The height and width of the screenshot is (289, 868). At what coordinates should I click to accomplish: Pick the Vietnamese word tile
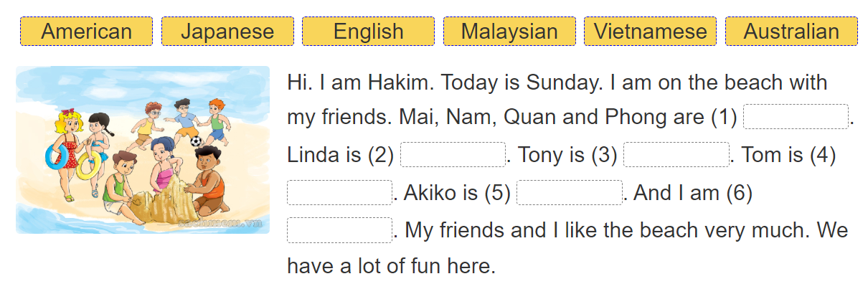(x=650, y=32)
